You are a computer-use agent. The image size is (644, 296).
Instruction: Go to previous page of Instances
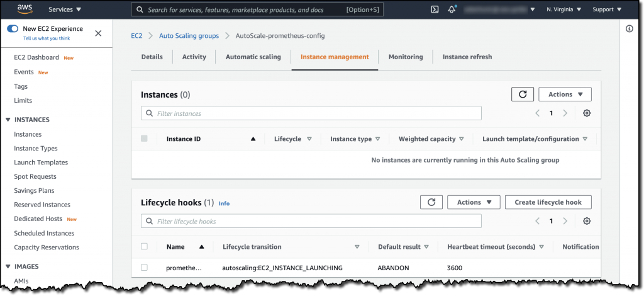click(537, 113)
